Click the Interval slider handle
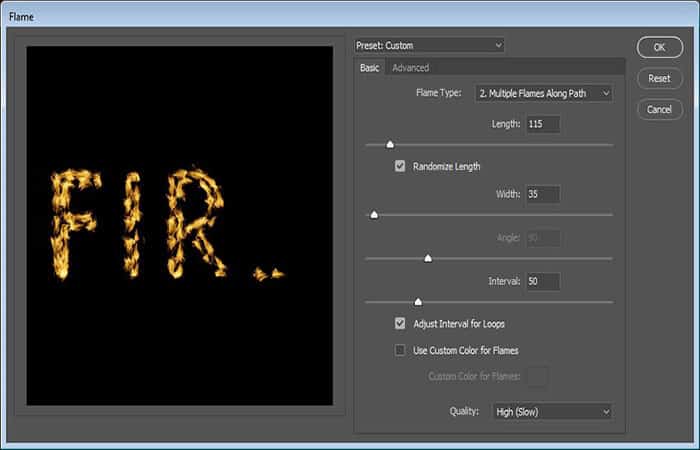The height and width of the screenshot is (450, 700). point(418,302)
